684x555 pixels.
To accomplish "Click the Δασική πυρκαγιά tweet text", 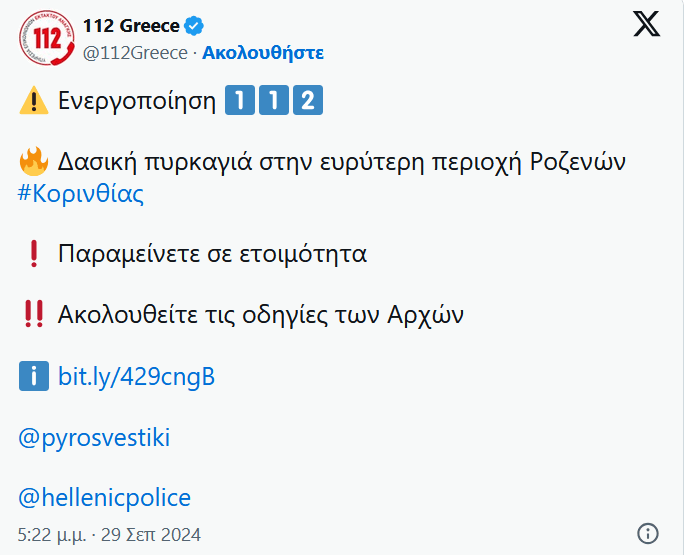I will [x=342, y=161].
